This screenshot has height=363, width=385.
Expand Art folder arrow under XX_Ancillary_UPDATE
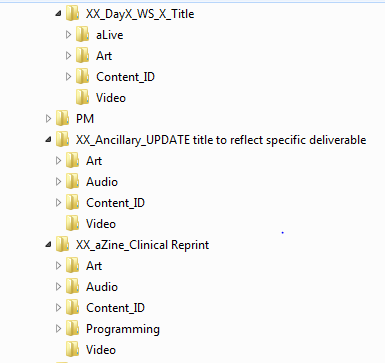[58, 161]
